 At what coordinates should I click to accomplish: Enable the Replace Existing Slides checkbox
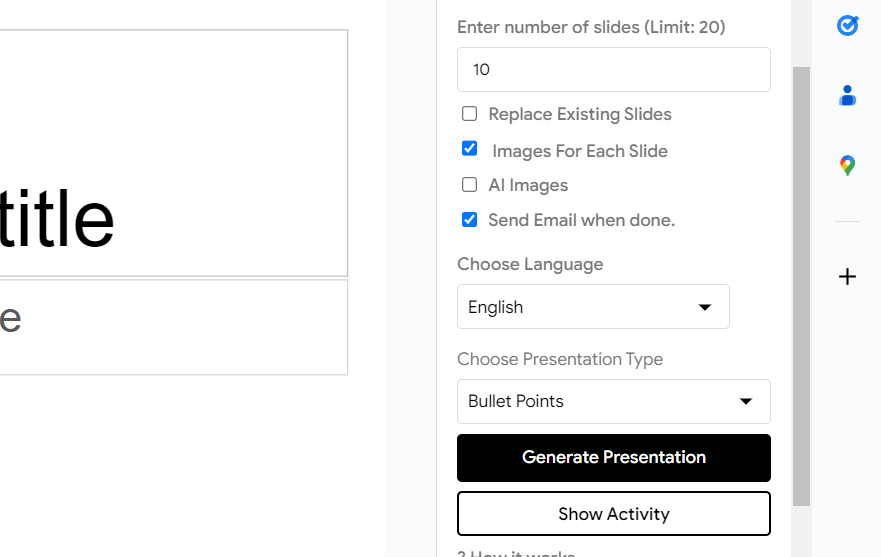click(469, 114)
